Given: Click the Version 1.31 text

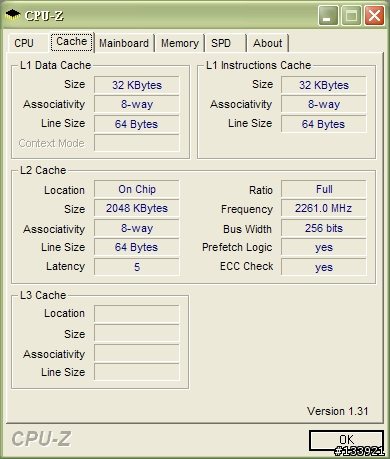Looking at the screenshot, I should click(338, 411).
